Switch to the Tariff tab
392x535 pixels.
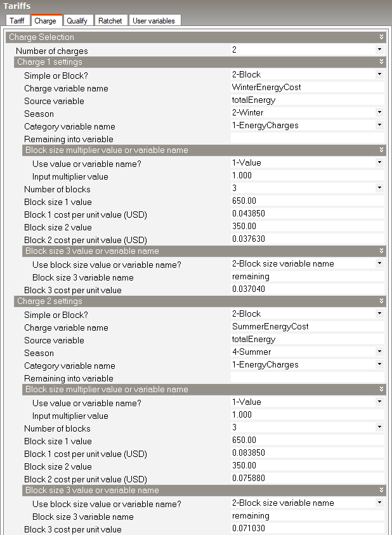coord(16,20)
